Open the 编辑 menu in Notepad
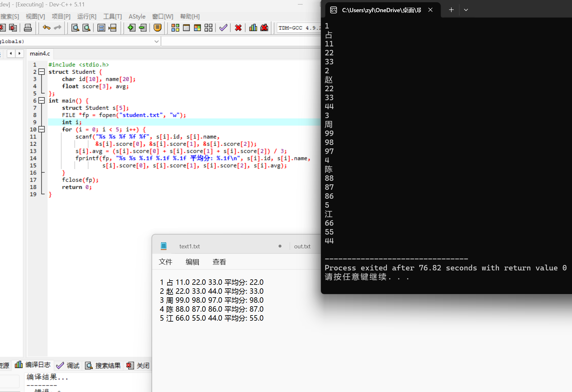 click(x=192, y=262)
